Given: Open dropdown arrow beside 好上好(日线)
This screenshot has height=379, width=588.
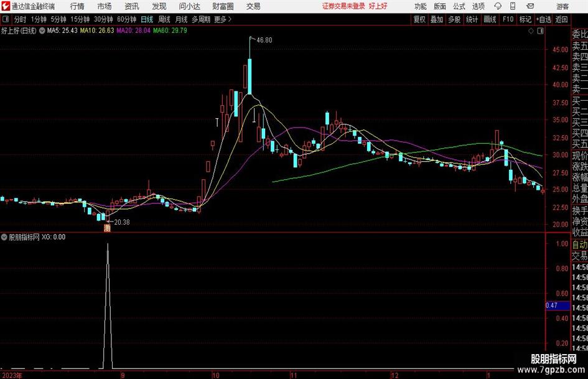Looking at the screenshot, I should click(42, 30).
